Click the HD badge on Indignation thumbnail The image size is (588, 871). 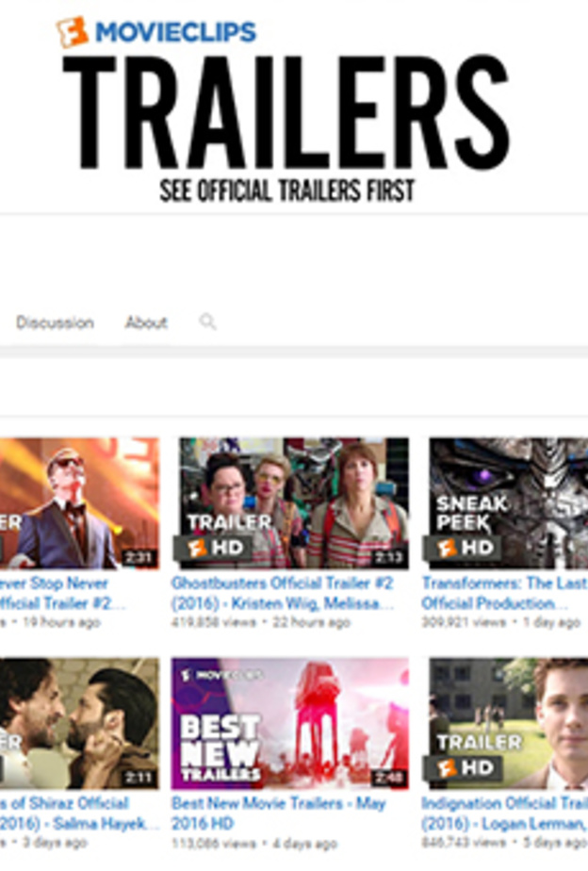coord(463,767)
